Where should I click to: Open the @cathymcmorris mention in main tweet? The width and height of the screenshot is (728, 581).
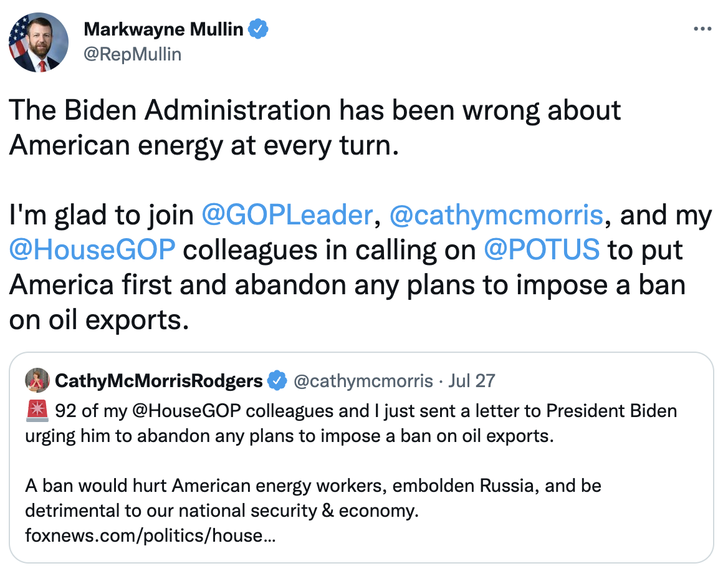click(x=496, y=215)
